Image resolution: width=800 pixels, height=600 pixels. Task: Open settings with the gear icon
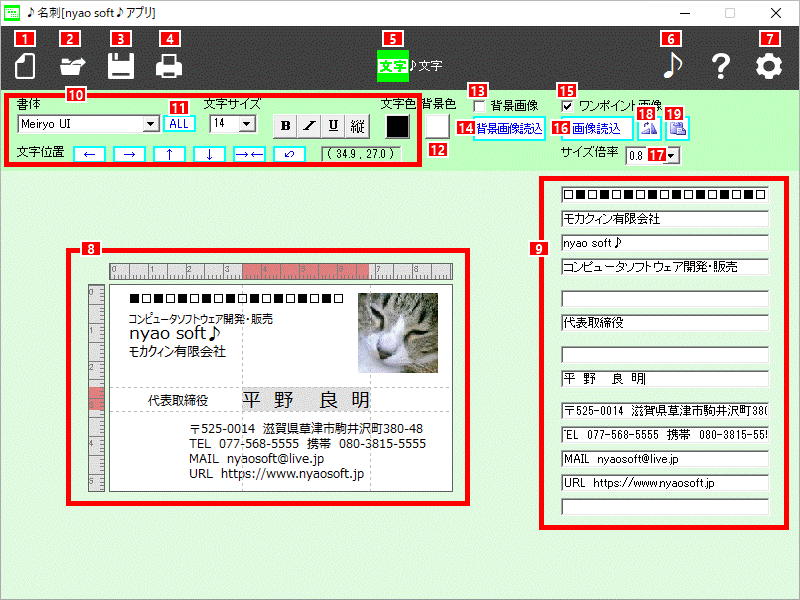(769, 66)
